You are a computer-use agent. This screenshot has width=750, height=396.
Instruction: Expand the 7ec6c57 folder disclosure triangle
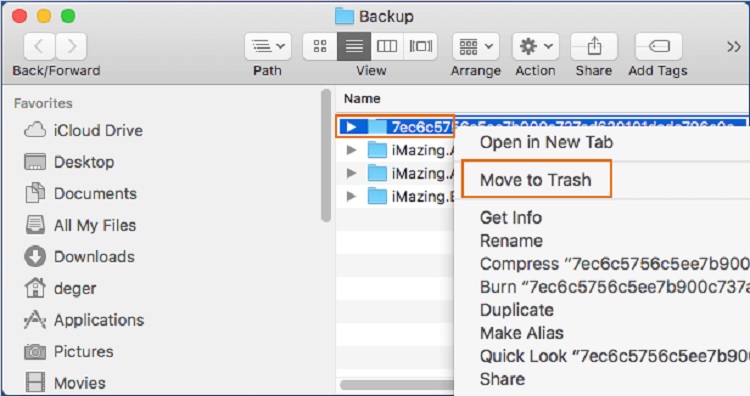coord(351,127)
